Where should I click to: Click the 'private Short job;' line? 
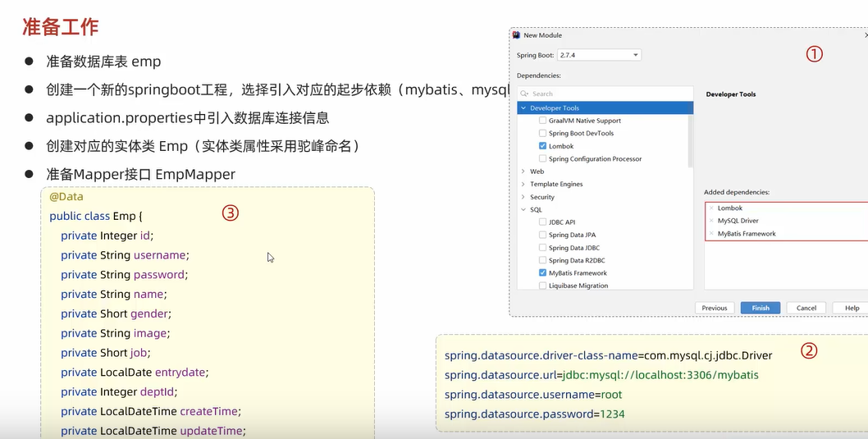point(106,353)
